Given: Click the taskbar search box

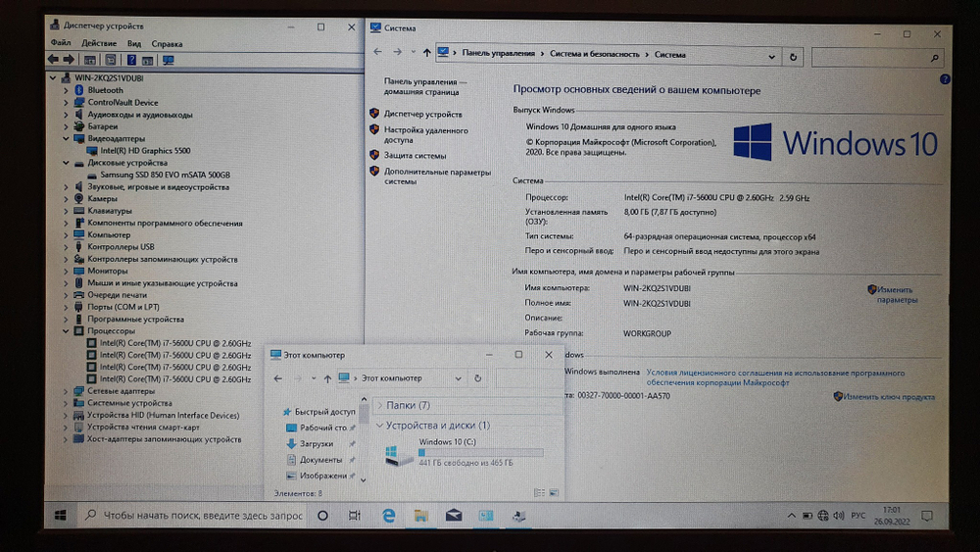Looking at the screenshot, I should tap(192, 515).
